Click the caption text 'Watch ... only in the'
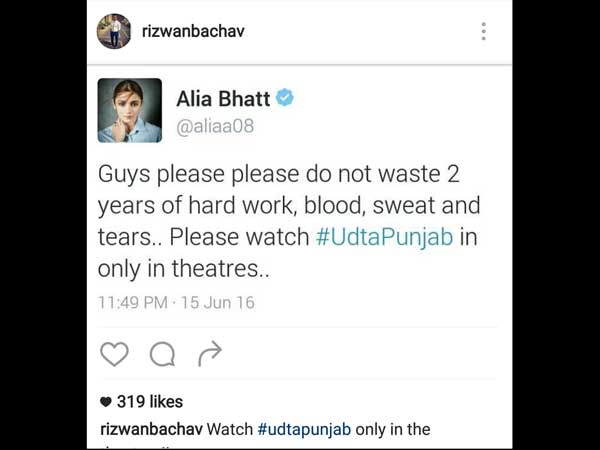 pos(318,429)
